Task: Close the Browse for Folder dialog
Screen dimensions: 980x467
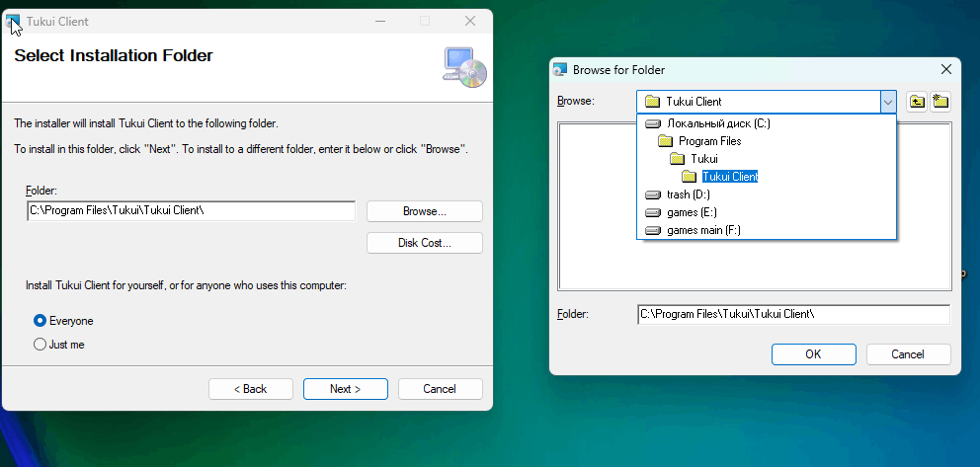Action: 946,69
